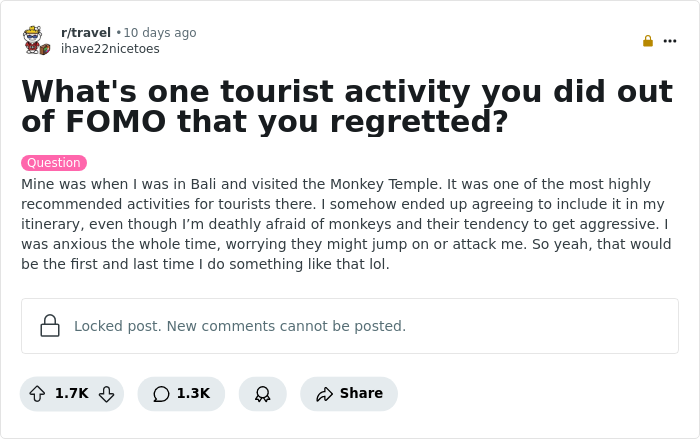Click the pink Question flair tag

pos(54,163)
